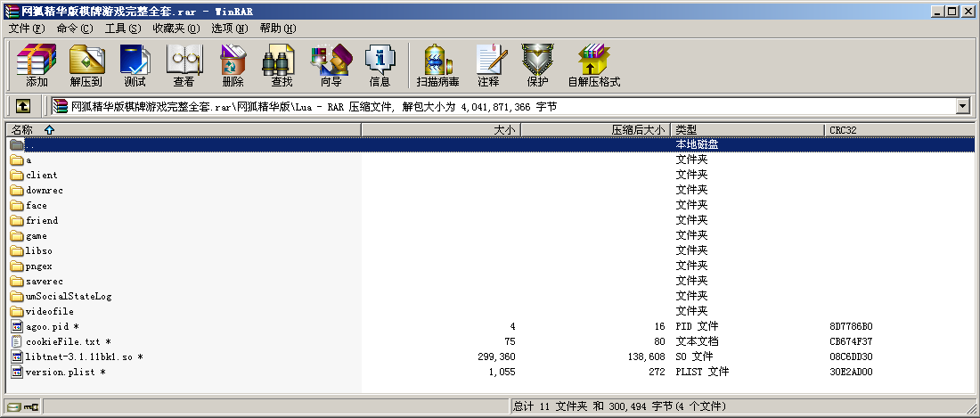Screen dimensions: 980x418
Task: Go up one folder level button
Action: pyautogui.click(x=23, y=106)
